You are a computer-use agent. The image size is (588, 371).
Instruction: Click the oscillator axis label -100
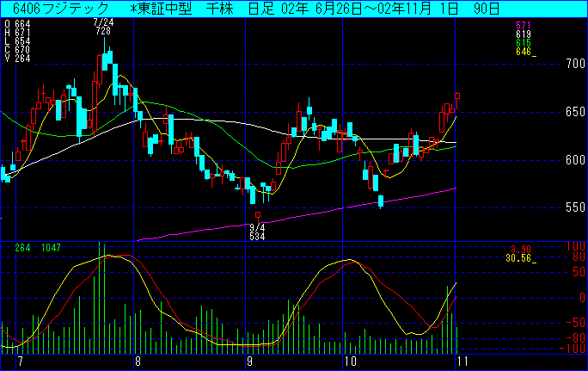pyautogui.click(x=573, y=349)
